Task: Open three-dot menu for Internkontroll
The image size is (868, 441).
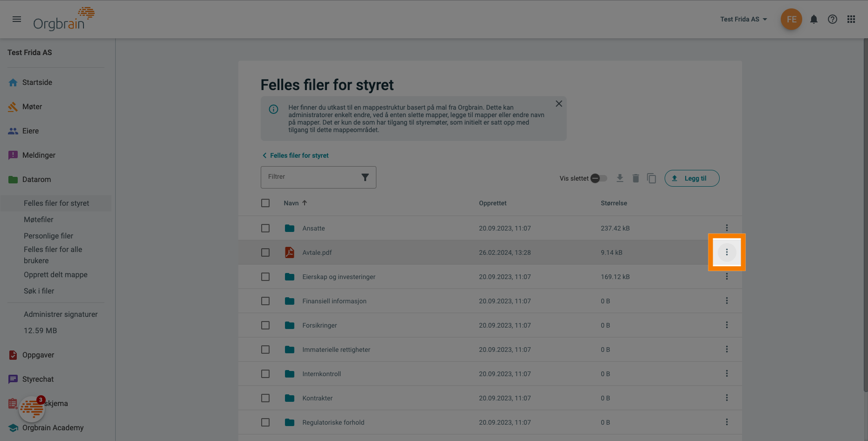Action: pyautogui.click(x=727, y=374)
